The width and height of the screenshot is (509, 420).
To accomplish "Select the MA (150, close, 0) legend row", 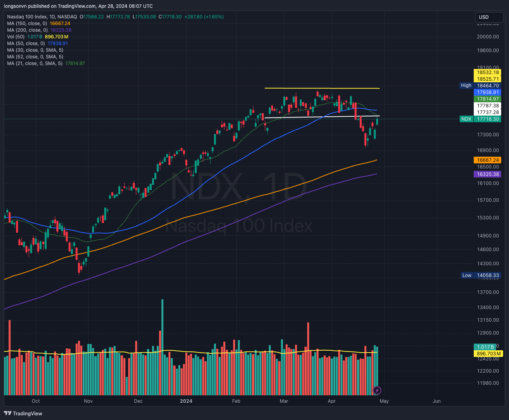I will (x=38, y=24).
